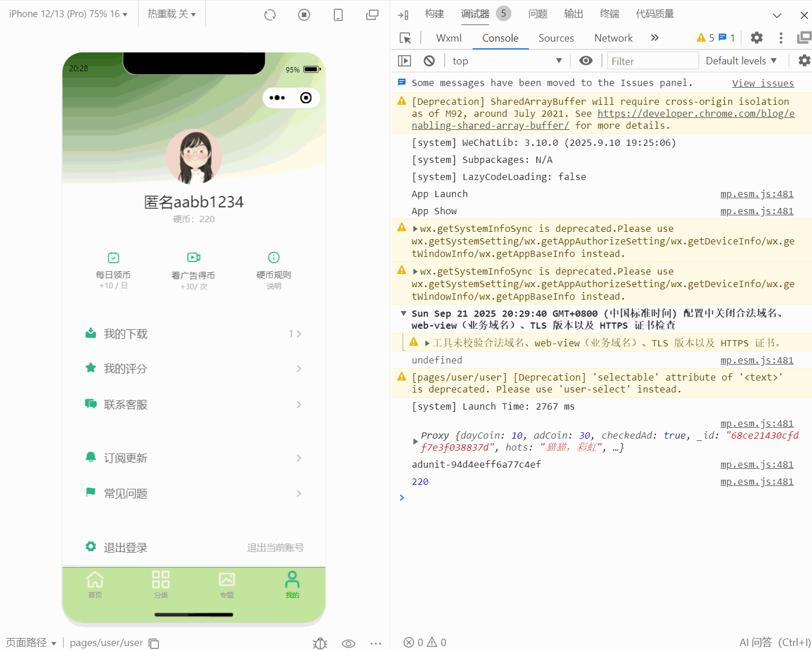Open the Sources tab

556,38
